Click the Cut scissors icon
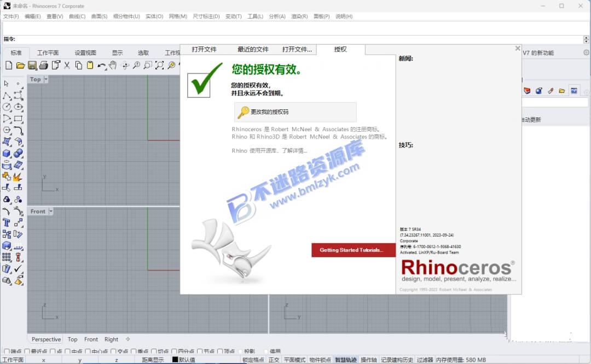This screenshot has width=591, height=364. click(x=67, y=65)
